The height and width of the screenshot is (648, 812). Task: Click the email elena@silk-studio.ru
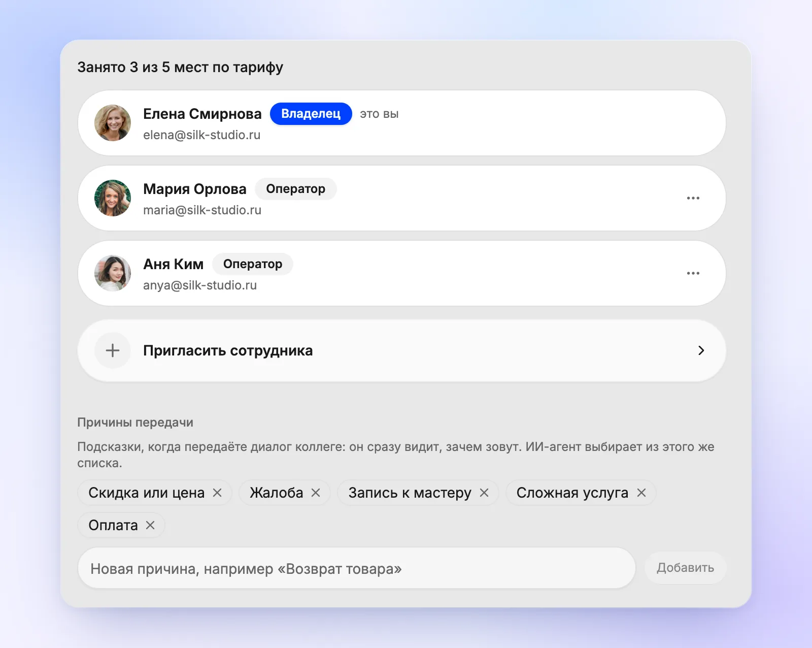(201, 135)
